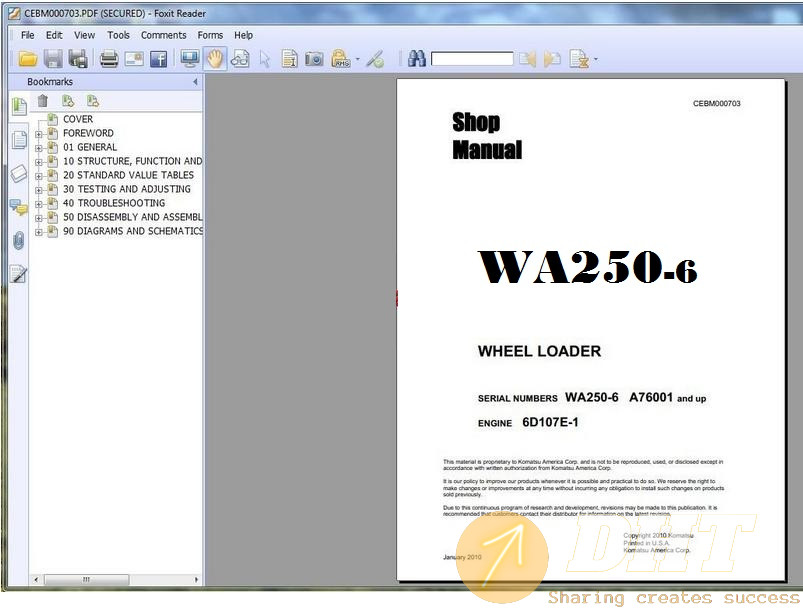Click the search options page icon
The width and height of the screenshot is (803, 610).
pyautogui.click(x=579, y=59)
